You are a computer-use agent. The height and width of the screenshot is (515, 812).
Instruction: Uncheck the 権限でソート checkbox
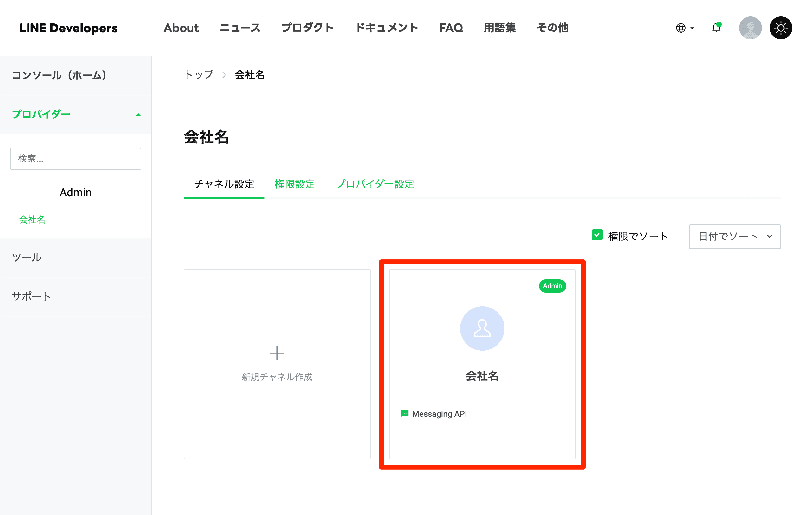[597, 235]
